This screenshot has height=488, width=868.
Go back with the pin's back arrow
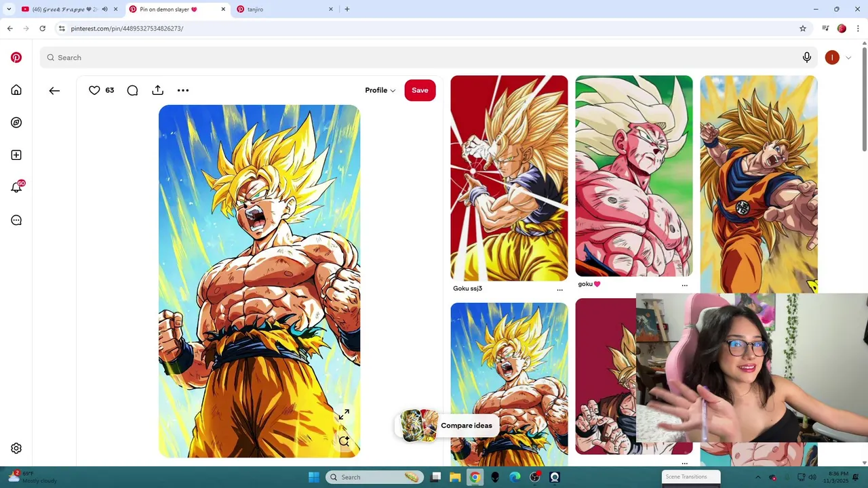click(x=54, y=90)
